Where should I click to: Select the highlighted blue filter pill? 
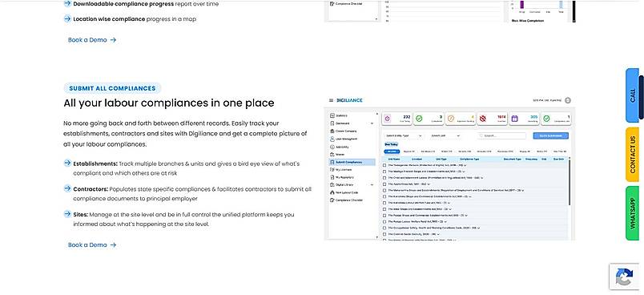392,152
